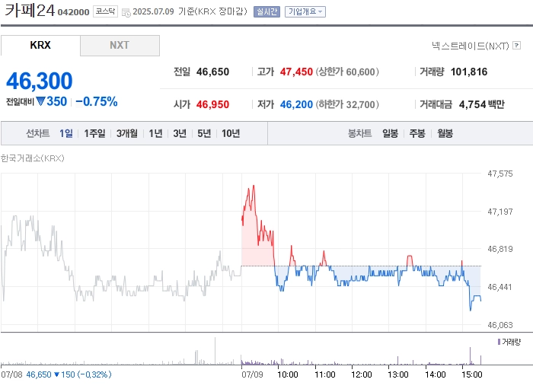Screen dimensions: 533x392
Task: Click the open price 46,950
Action: (212, 104)
